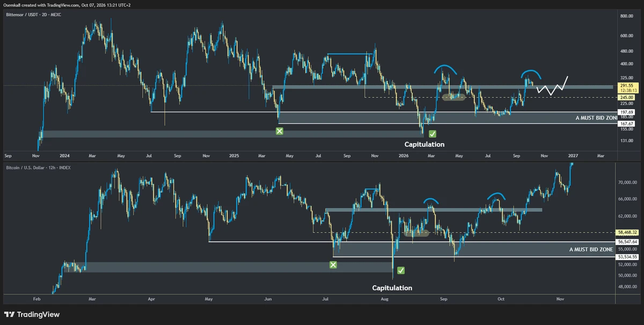
Task: Click the 2027 label on the Bittensor time axis
Action: pyautogui.click(x=573, y=156)
